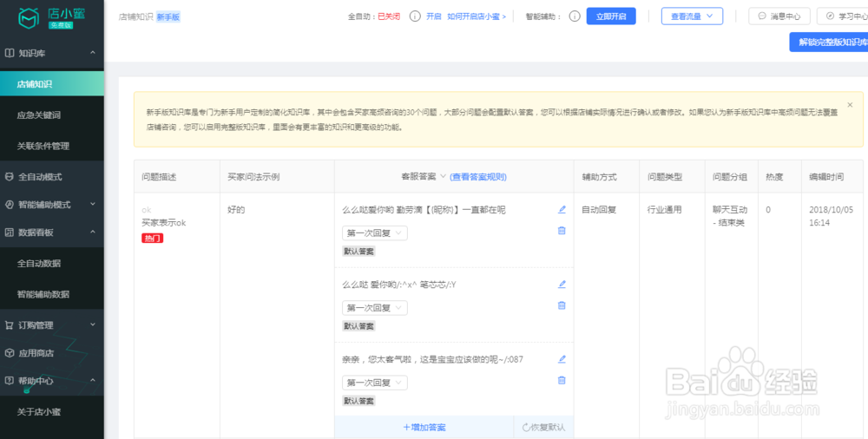Click the 全自动模式 robot icon
This screenshot has width=868, height=439.
tap(9, 177)
